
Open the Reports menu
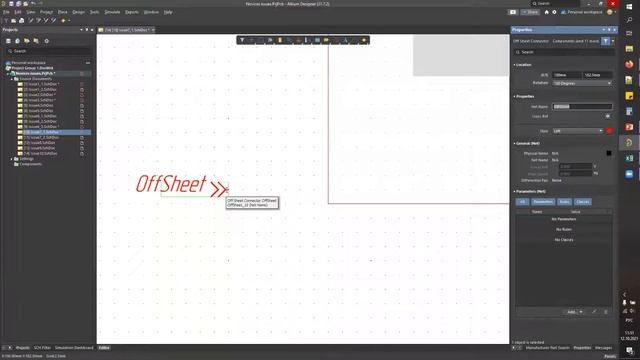(x=132, y=12)
